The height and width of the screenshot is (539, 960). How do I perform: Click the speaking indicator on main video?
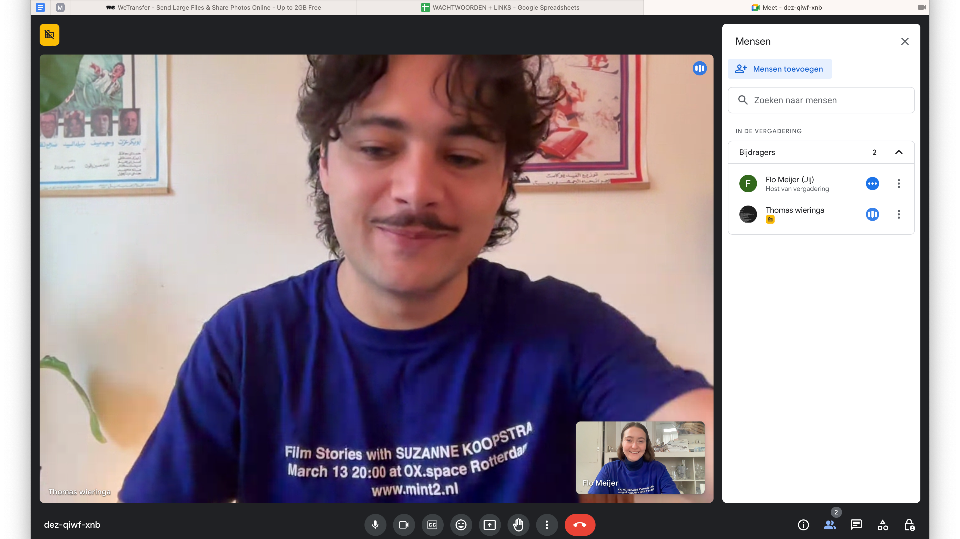click(x=700, y=68)
